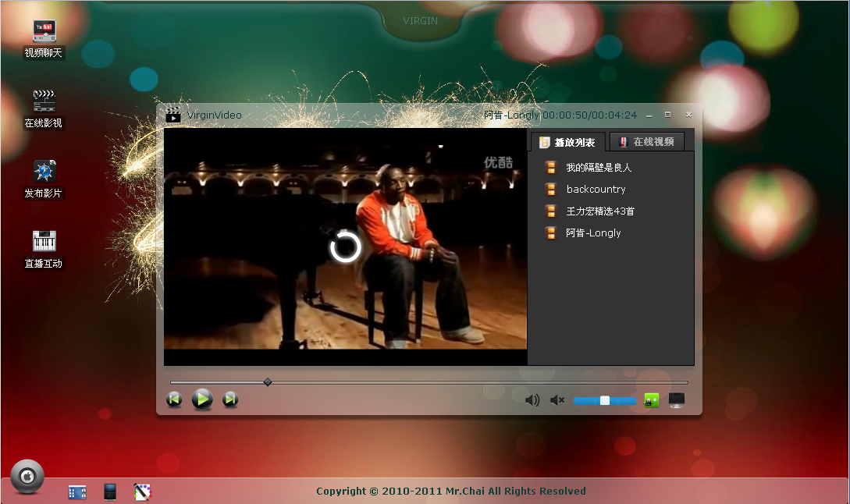
Task: Open the filmstrip icon in the bottom bar
Action: tap(77, 492)
